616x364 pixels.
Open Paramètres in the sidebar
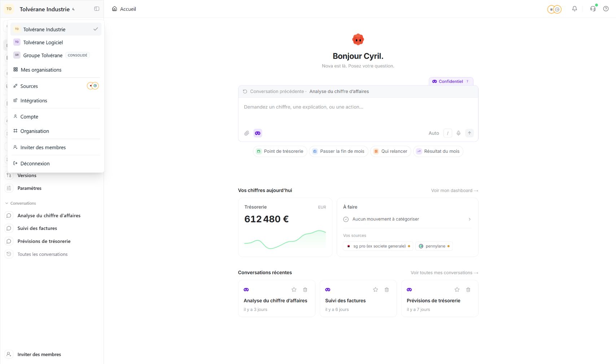coord(52,188)
